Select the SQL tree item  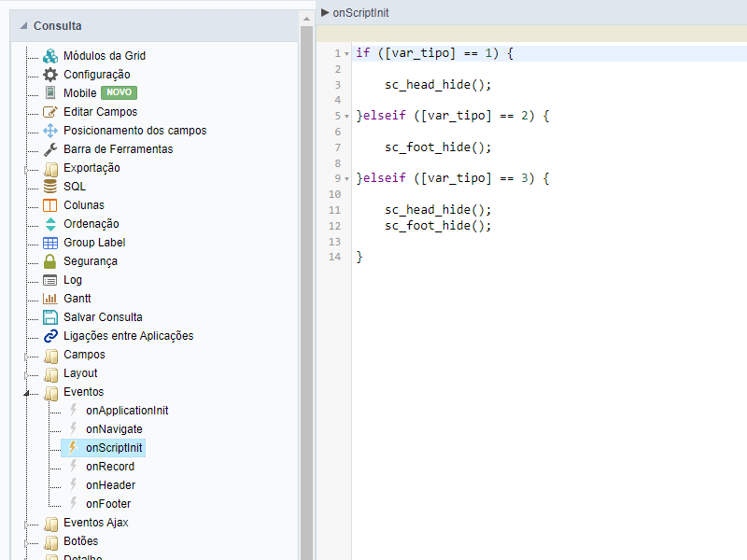[x=75, y=186]
